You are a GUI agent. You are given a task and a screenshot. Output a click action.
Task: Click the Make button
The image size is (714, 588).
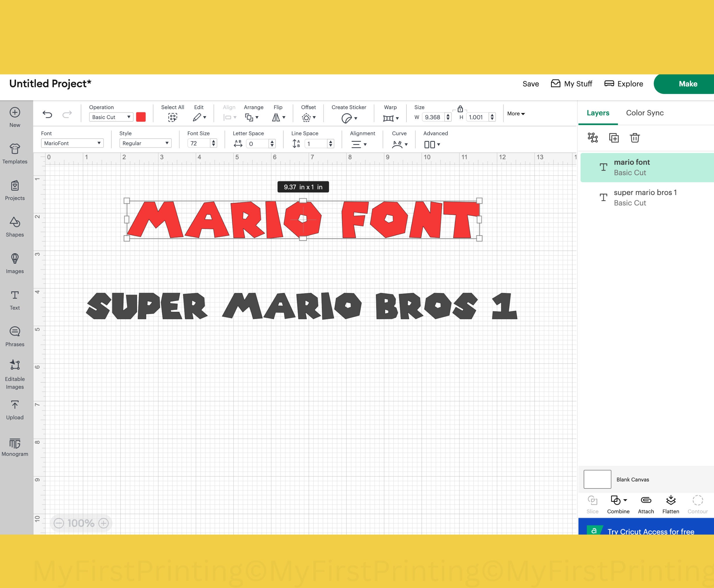[688, 84]
